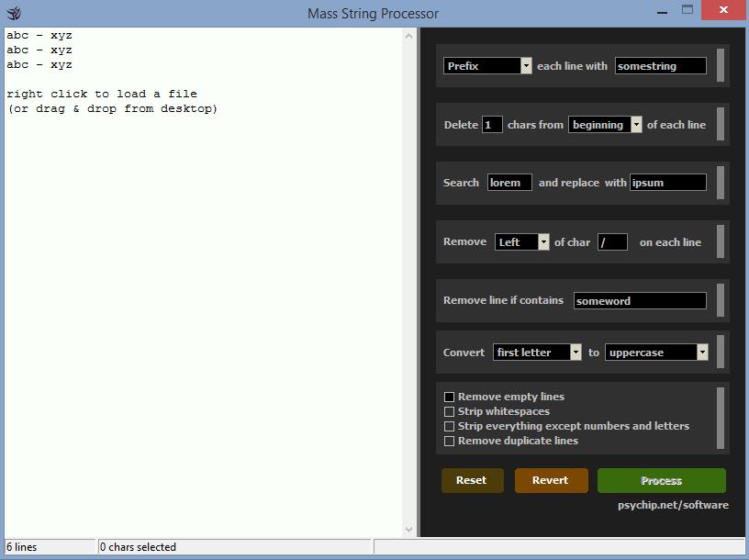This screenshot has width=749, height=560.
Task: Click the line 'right click to load a file'
Action: tap(102, 94)
